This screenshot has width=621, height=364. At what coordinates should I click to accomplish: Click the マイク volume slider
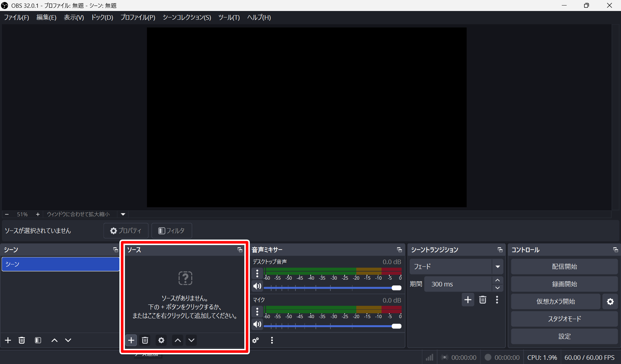(330, 326)
